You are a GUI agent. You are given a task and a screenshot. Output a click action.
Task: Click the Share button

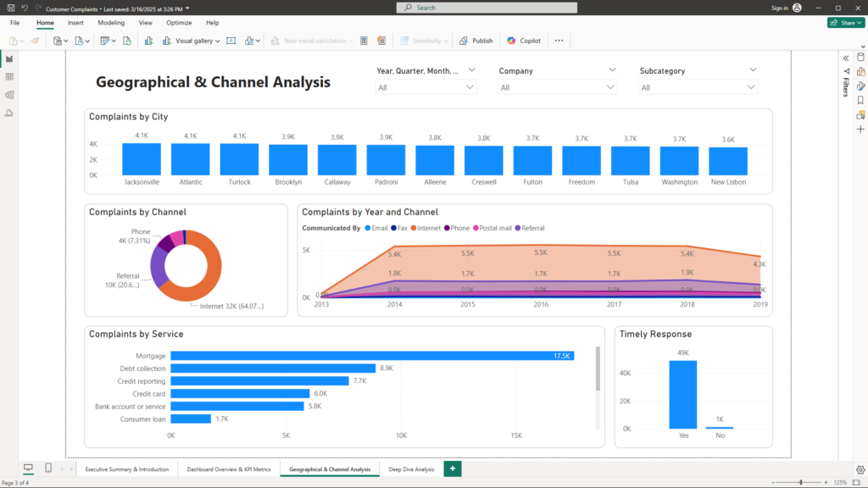pyautogui.click(x=844, y=23)
